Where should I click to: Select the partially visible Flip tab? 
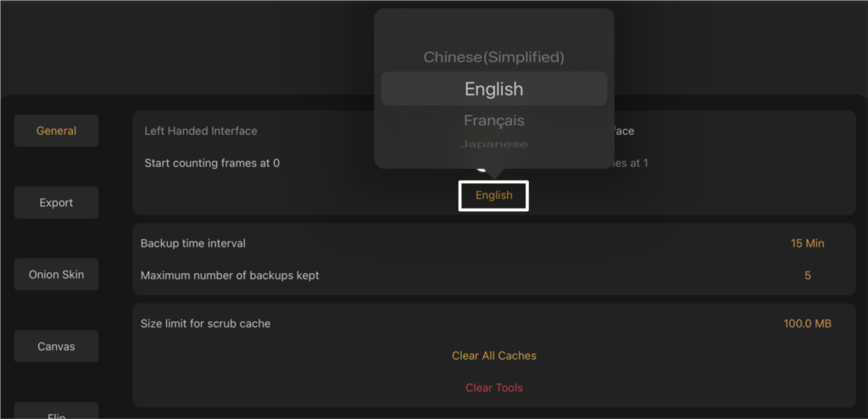click(x=56, y=411)
